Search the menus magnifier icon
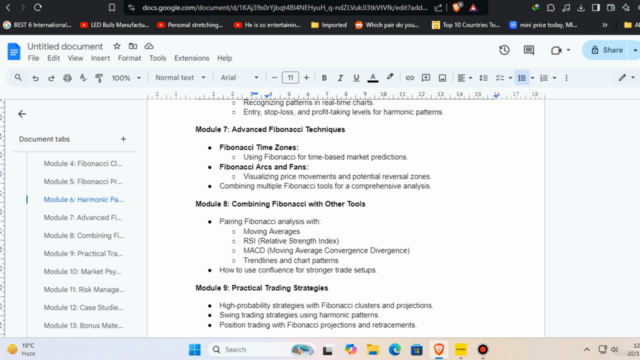This screenshot has width=640, height=360. click(18, 78)
